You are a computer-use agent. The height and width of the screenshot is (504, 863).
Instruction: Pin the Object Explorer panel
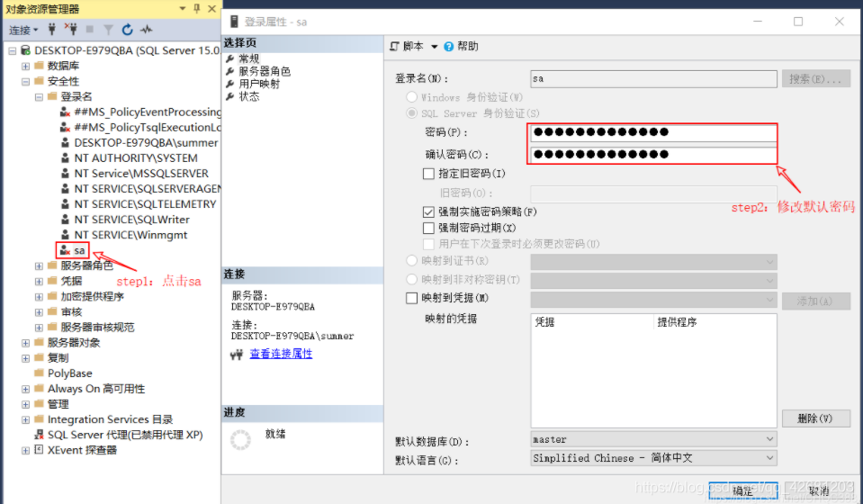click(197, 8)
